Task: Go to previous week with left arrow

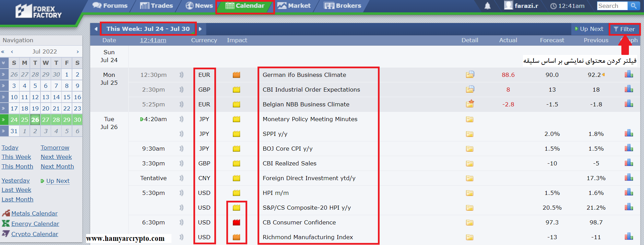Action: [96, 29]
